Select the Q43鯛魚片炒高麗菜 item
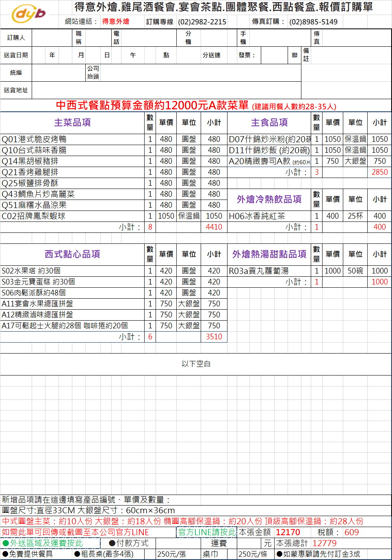Viewport: 392px width, 560px height. tap(73, 194)
